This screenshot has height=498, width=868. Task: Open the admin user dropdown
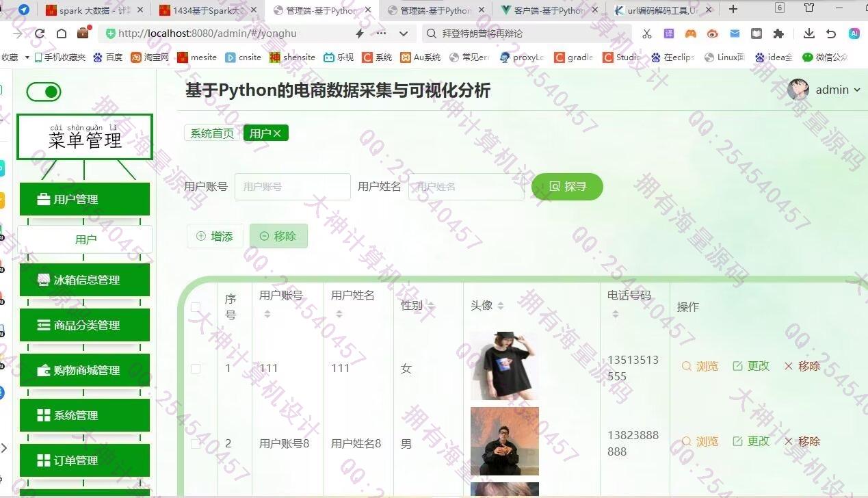coord(838,90)
